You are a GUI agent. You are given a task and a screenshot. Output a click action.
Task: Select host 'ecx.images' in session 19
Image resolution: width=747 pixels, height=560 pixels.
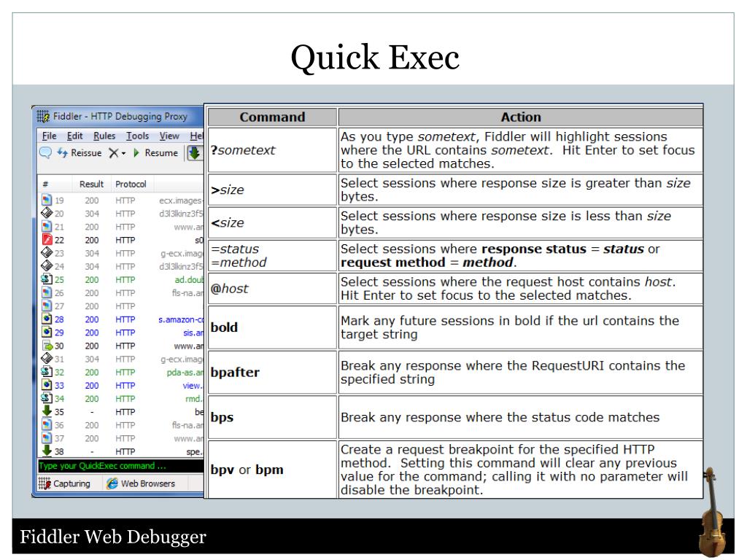pyautogui.click(x=181, y=201)
